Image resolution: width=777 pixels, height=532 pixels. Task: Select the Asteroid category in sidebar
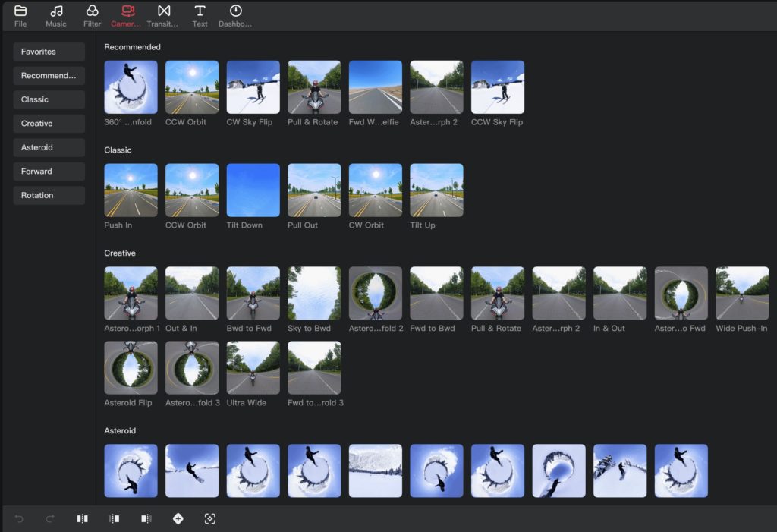tap(49, 147)
